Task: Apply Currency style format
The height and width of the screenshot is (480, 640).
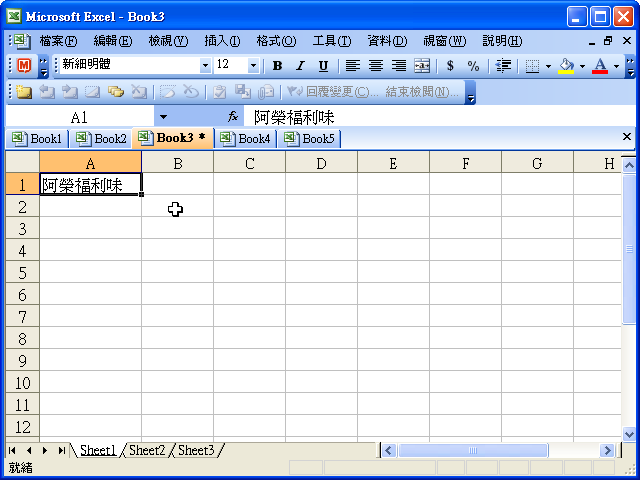Action: (450, 66)
